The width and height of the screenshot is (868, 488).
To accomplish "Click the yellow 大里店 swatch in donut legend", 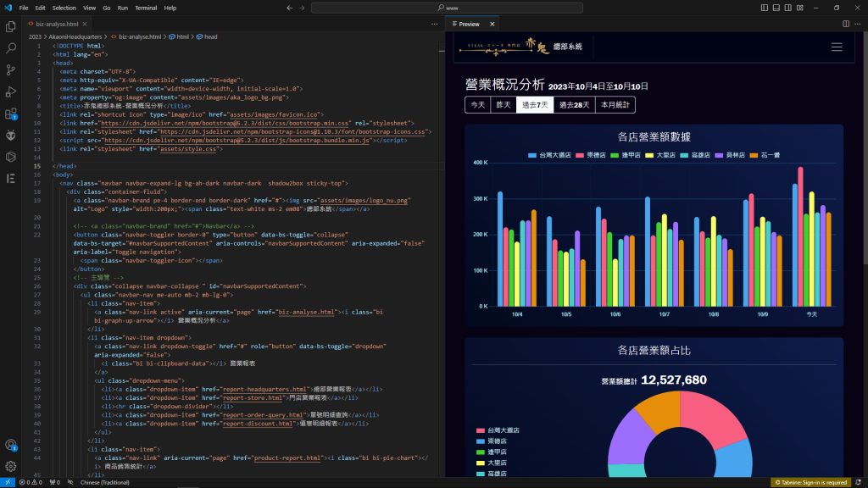I will [481, 463].
